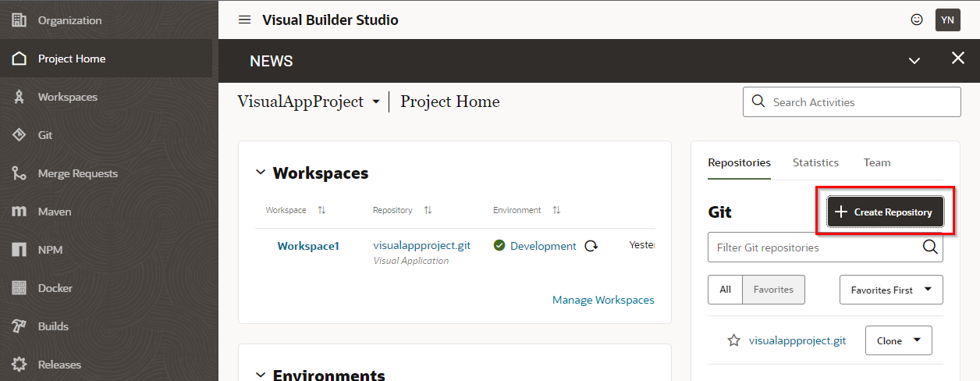Screen dimensions: 980x381
Task: Open the Favorites First sort dropdown
Action: [891, 290]
